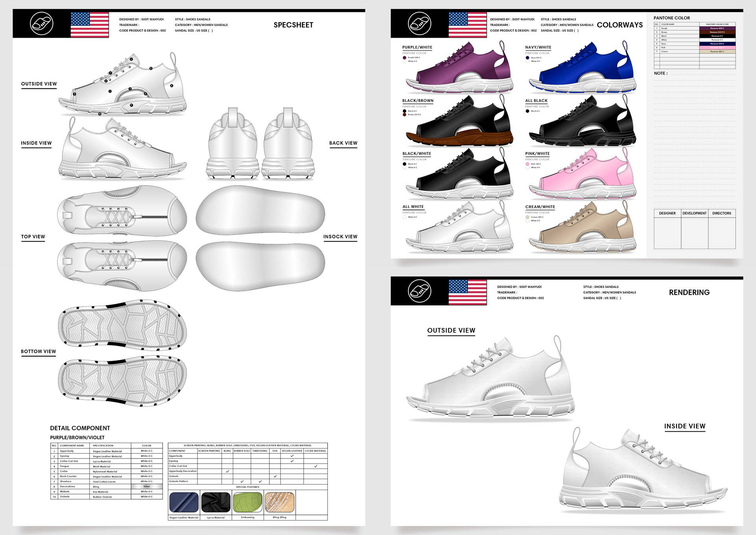The height and width of the screenshot is (535, 756).
Task: Click the navy dot under Navy/White
Action: pos(527,58)
